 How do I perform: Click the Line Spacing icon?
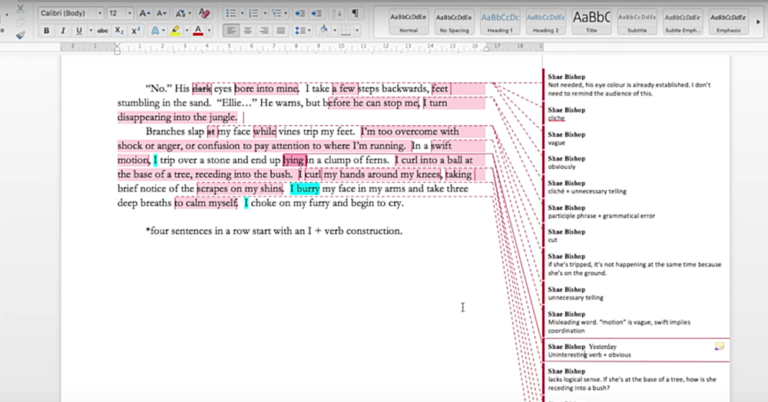coord(300,31)
